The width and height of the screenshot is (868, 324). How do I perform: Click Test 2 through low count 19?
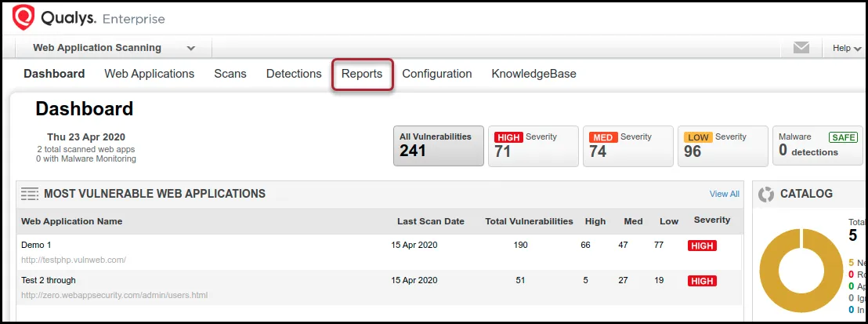coord(659,280)
